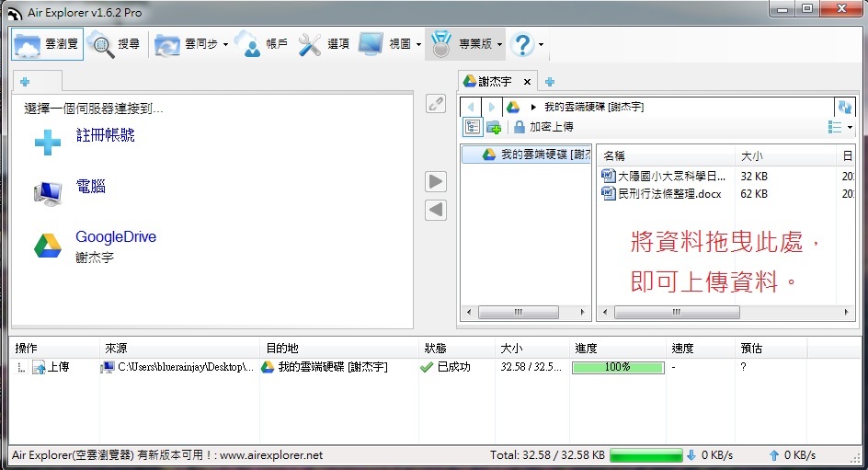Toggle the link panes chain icon

pyautogui.click(x=436, y=104)
